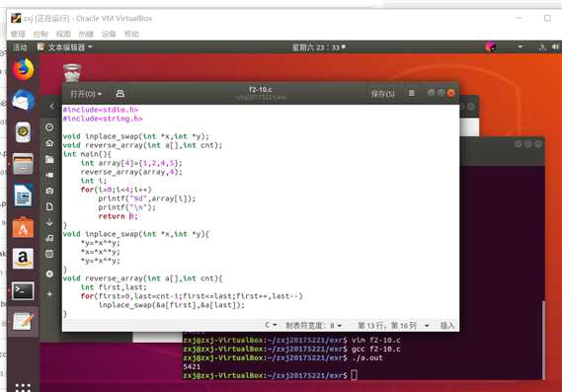562x392 pixels.
Task: Open the Amazon launcher in the dock
Action: click(23, 259)
